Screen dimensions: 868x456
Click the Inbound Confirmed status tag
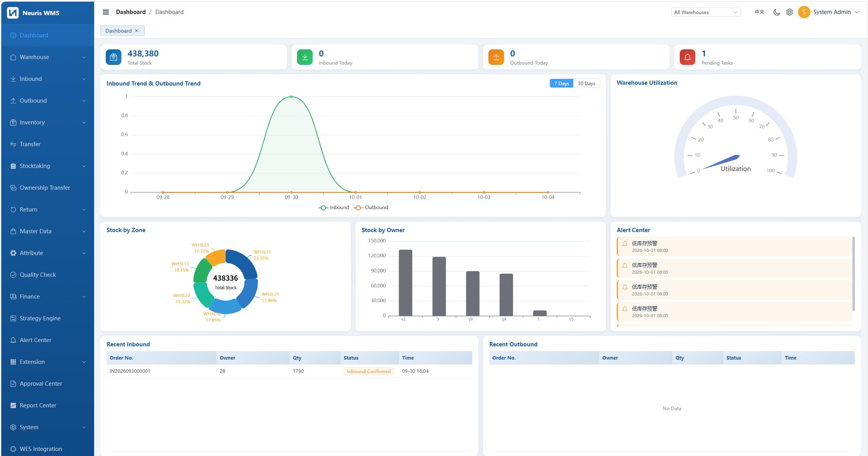tap(369, 371)
